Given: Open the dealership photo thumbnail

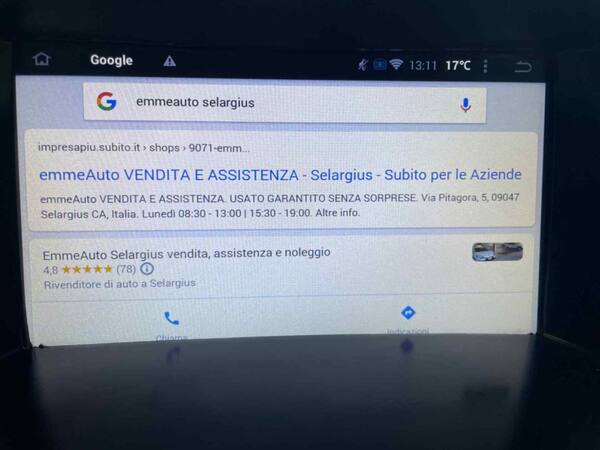Looking at the screenshot, I should pyautogui.click(x=497, y=252).
